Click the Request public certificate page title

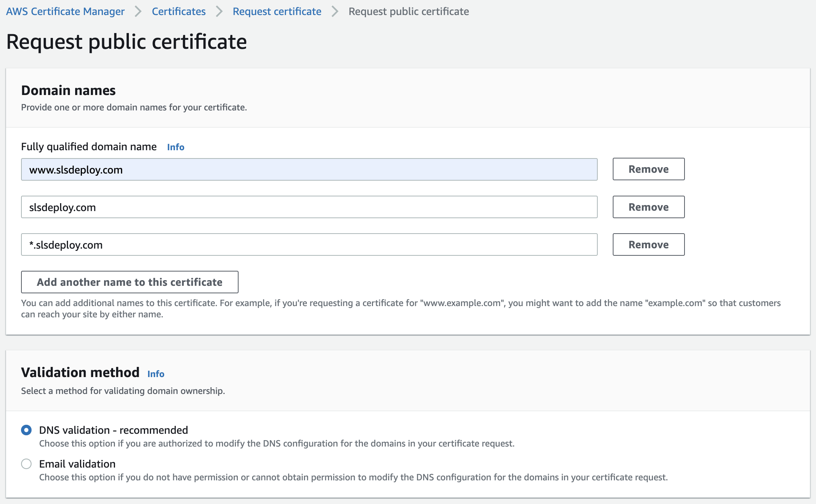[x=127, y=42]
